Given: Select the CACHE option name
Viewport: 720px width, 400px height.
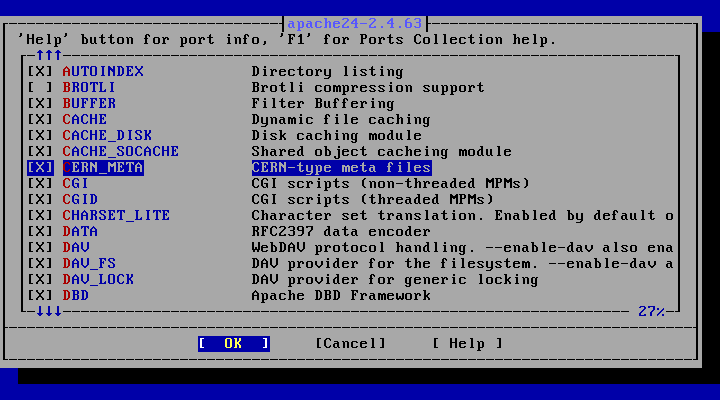Looking at the screenshot, I should (x=85, y=120).
